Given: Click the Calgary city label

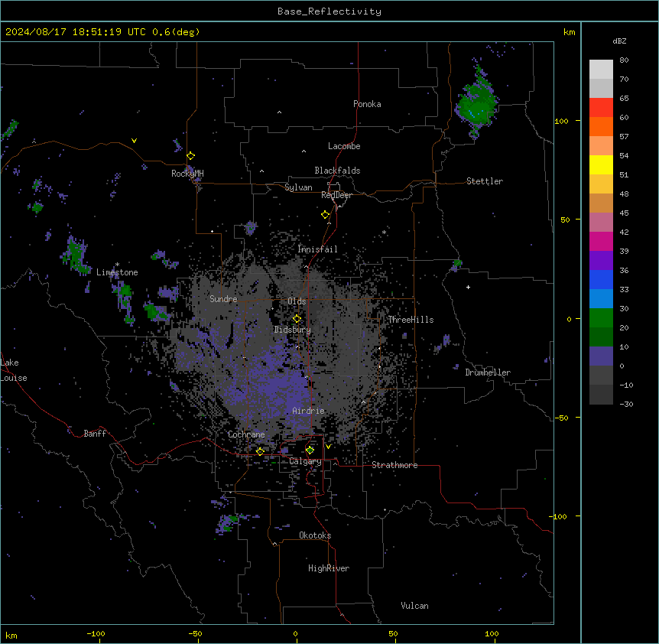Looking at the screenshot, I should [305, 461].
